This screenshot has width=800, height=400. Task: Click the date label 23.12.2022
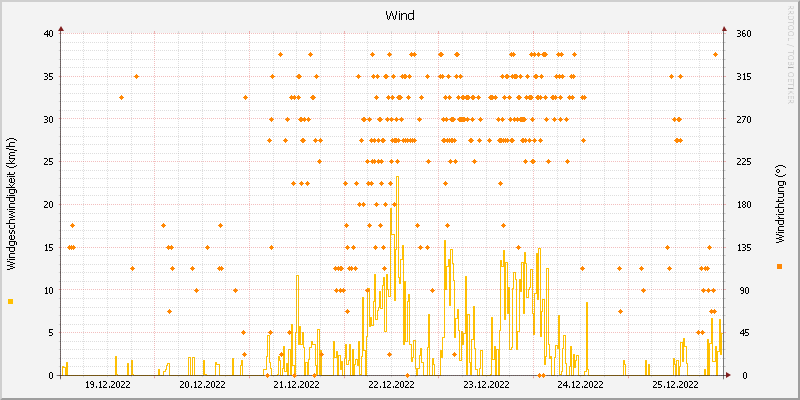click(x=486, y=385)
